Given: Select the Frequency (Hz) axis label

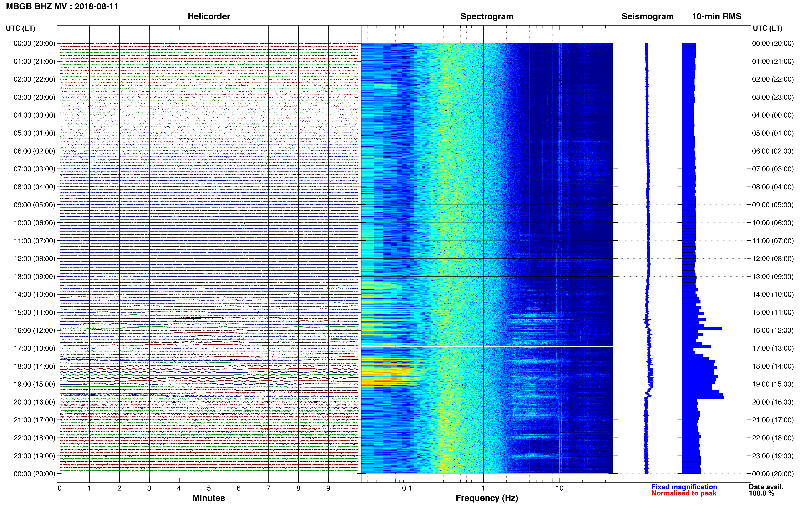Looking at the screenshot, I should coord(487,498).
